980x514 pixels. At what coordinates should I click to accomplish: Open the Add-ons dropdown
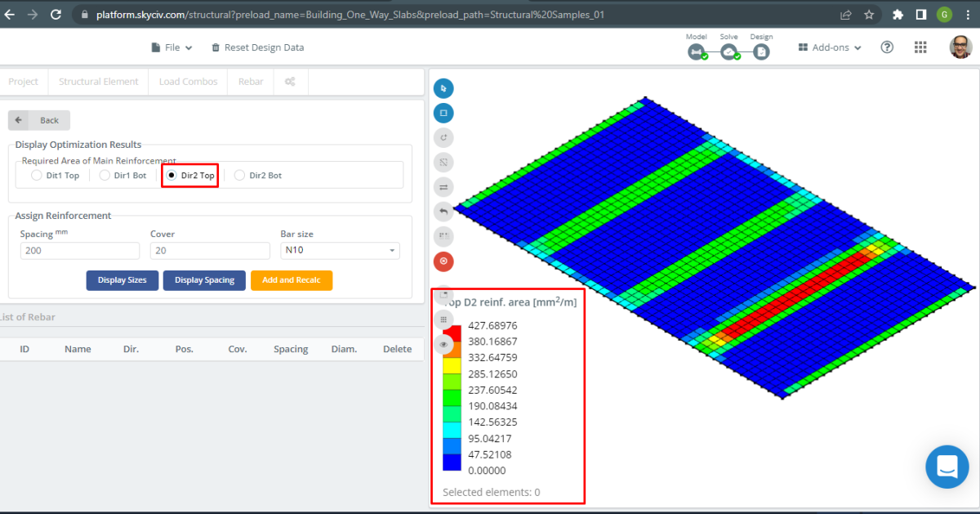coord(829,47)
